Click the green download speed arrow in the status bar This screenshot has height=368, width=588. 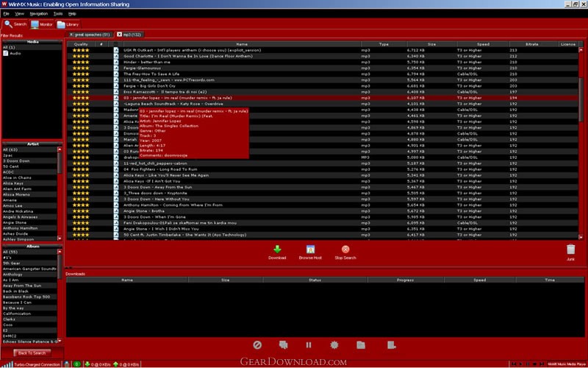coord(87,364)
